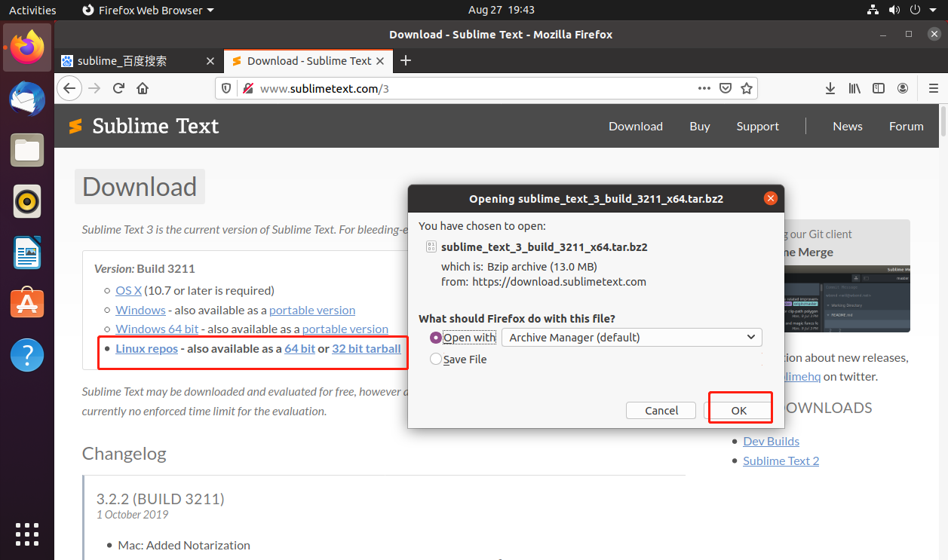The image size is (948, 560).
Task: Open the Linux repos link
Action: (x=146, y=348)
